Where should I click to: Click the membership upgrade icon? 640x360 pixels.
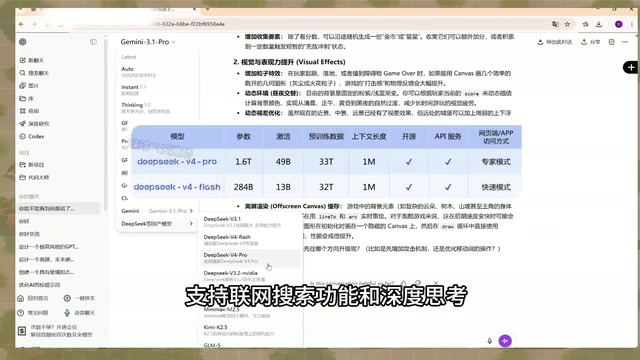(22, 330)
